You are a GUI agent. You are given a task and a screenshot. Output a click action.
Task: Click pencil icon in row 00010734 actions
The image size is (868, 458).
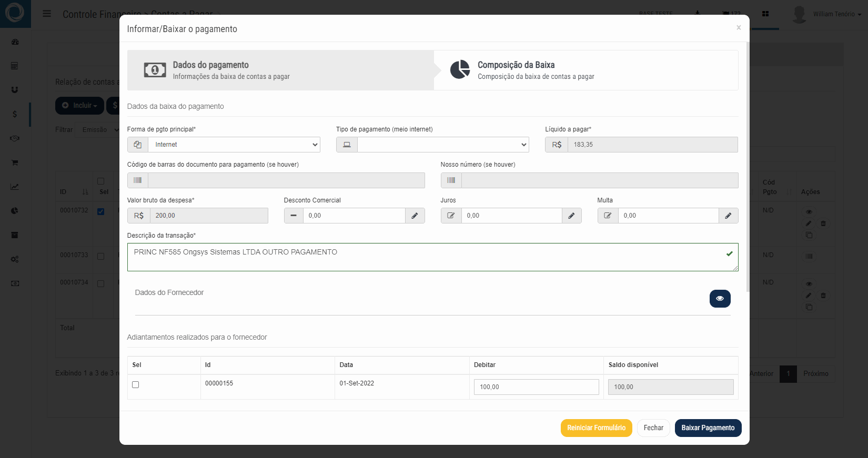point(809,296)
